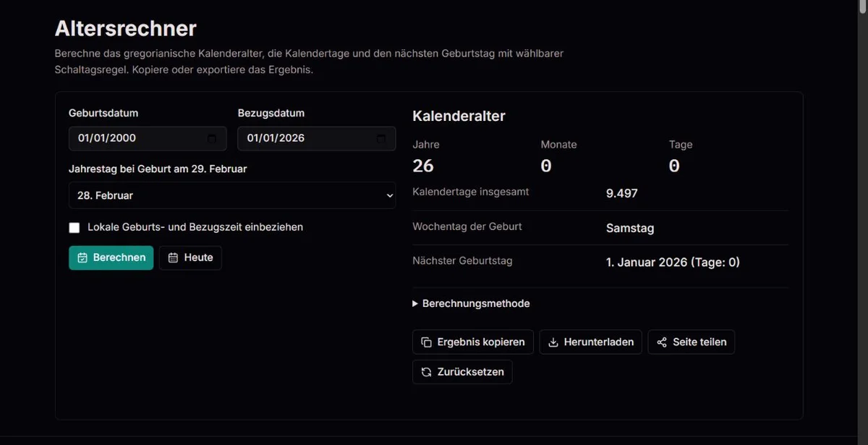Image resolution: width=868 pixels, height=445 pixels.
Task: Enable Lokale Geburts- und Bezugszeit einbeziehen checkbox
Action: coord(75,228)
